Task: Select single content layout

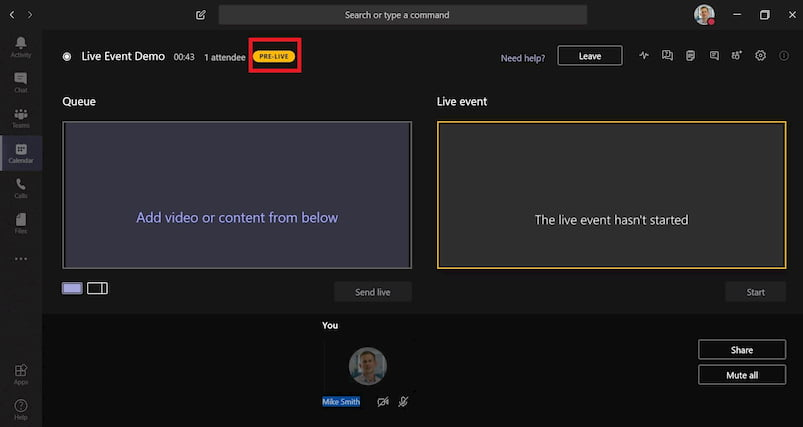Action: click(72, 288)
